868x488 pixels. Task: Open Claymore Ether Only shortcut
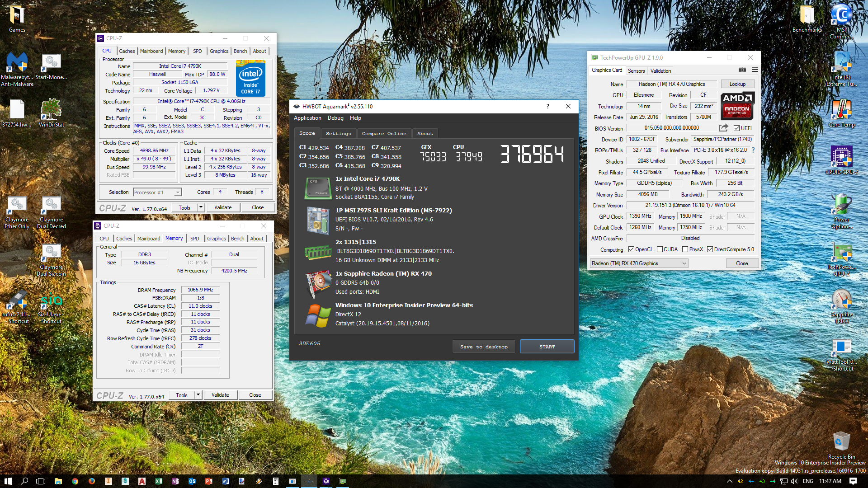click(17, 212)
